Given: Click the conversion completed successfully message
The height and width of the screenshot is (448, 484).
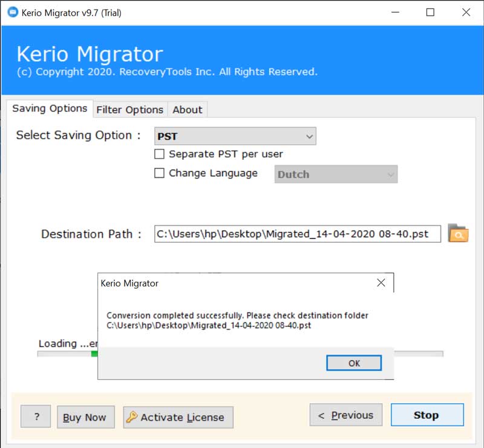Looking at the screenshot, I should click(x=237, y=320).
